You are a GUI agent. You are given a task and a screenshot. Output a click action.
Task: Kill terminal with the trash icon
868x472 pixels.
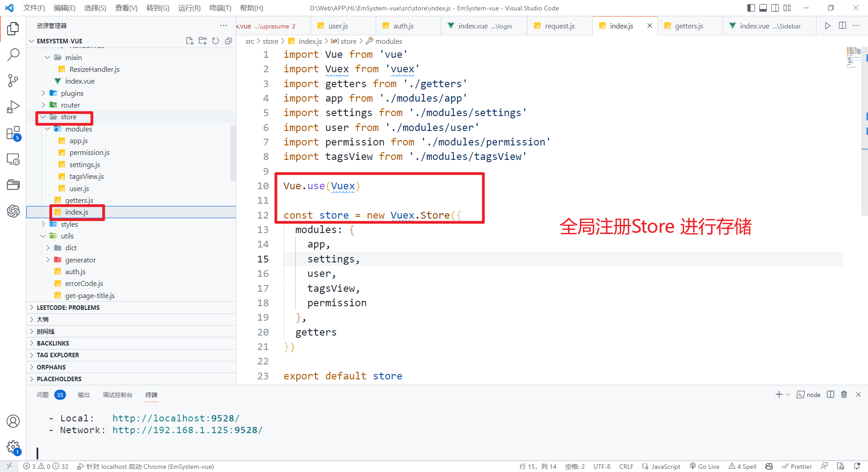844,394
